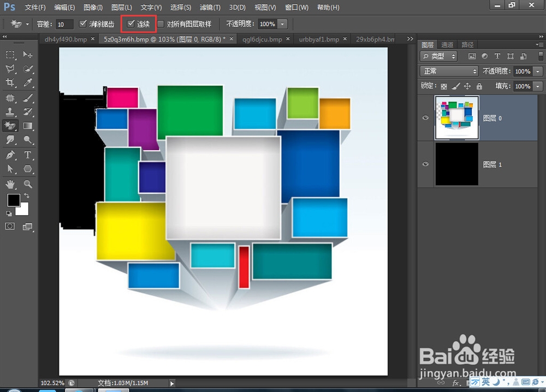The image size is (546, 392).
Task: Open the options bar opacity dropdown
Action: (282, 24)
